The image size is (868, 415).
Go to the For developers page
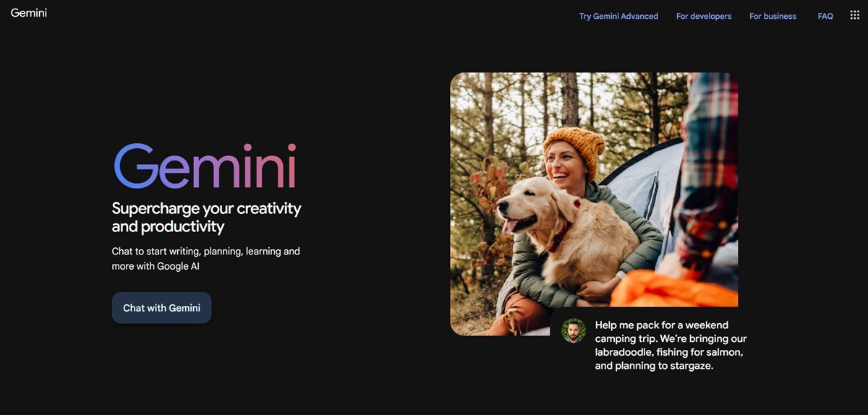[704, 16]
